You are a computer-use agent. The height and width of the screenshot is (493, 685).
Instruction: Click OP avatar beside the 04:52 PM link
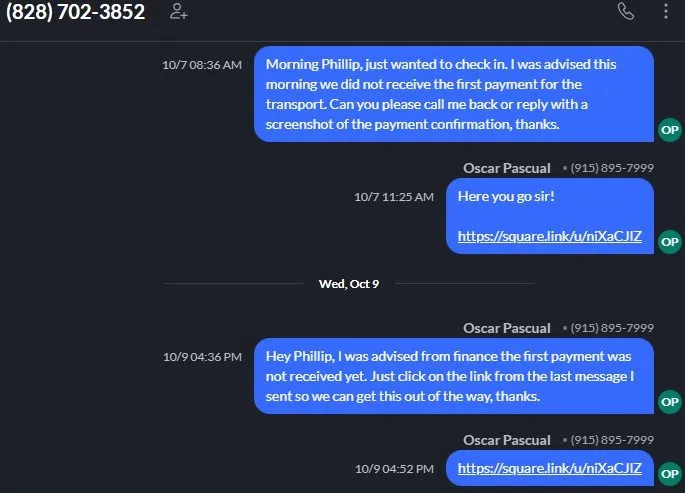(x=670, y=473)
